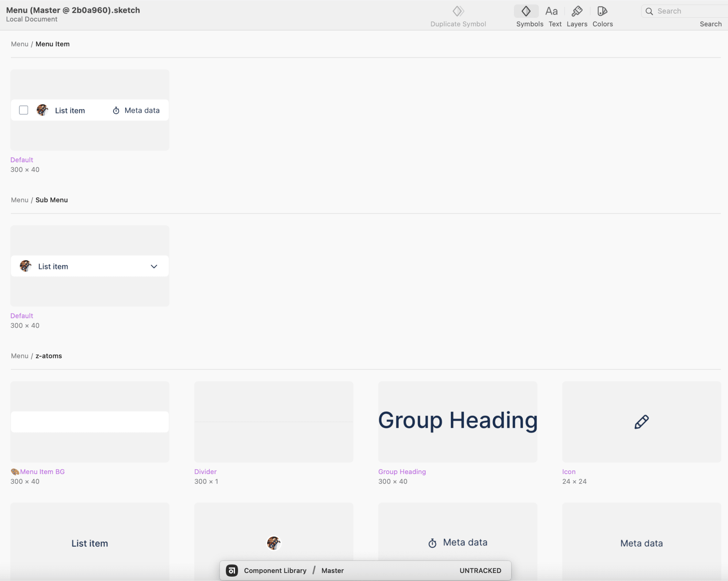Select the plain Meta data symbol thumbnail
Viewport: 728px width, 581px height.
click(641, 542)
